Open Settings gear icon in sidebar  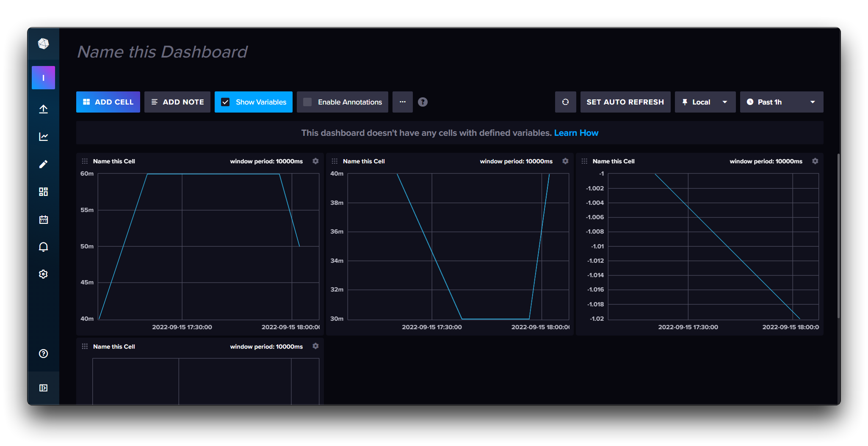pos(43,274)
